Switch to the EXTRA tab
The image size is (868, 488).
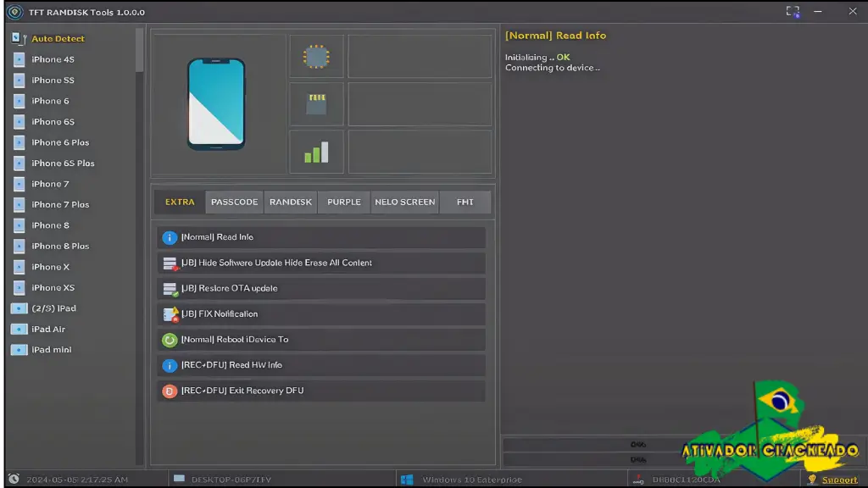[180, 202]
